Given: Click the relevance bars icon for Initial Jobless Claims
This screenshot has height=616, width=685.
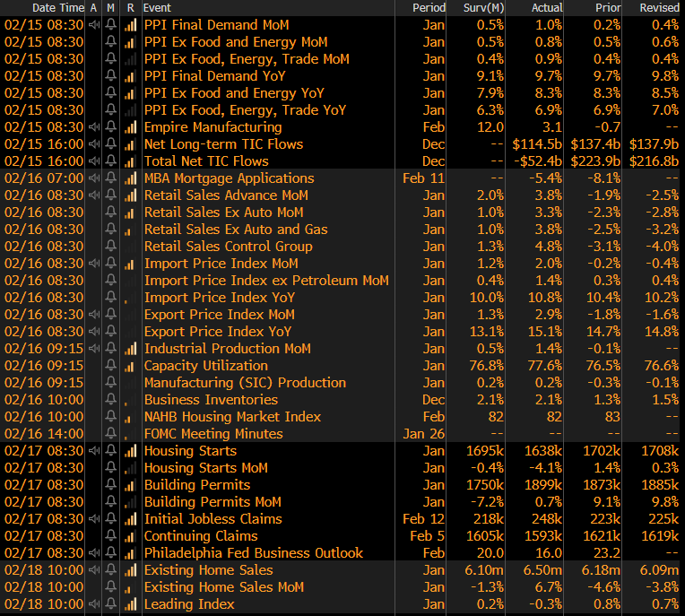Looking at the screenshot, I should 130,519.
